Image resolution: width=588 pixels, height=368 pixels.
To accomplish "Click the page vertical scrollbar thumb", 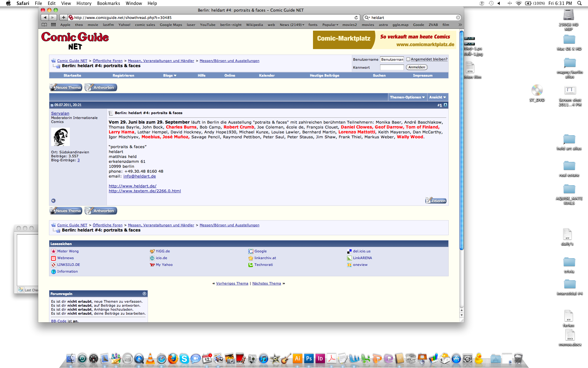I will click(x=462, y=140).
